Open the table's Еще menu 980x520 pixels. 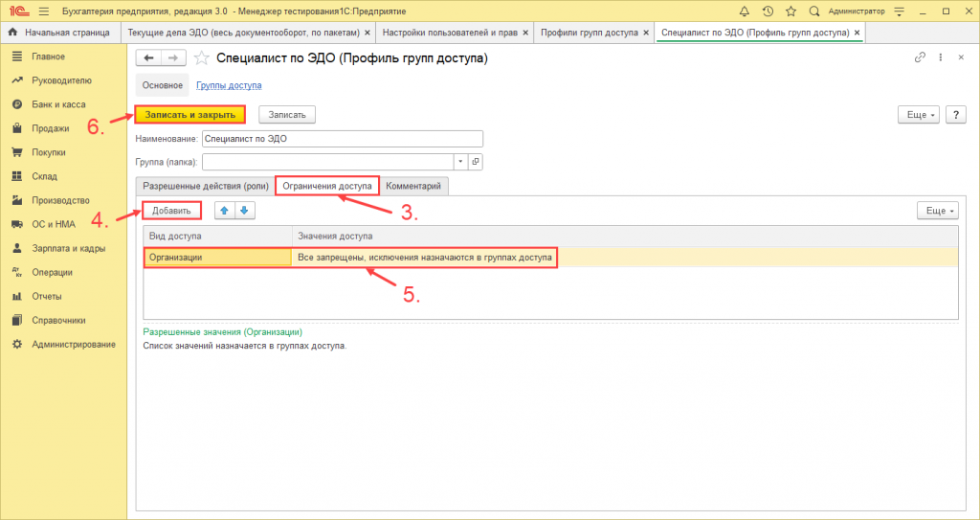pos(938,211)
